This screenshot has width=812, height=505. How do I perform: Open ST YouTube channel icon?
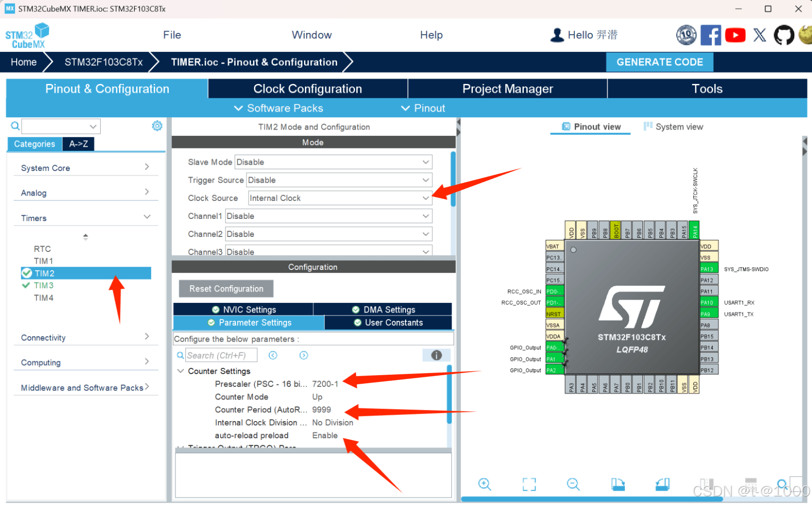(x=735, y=35)
